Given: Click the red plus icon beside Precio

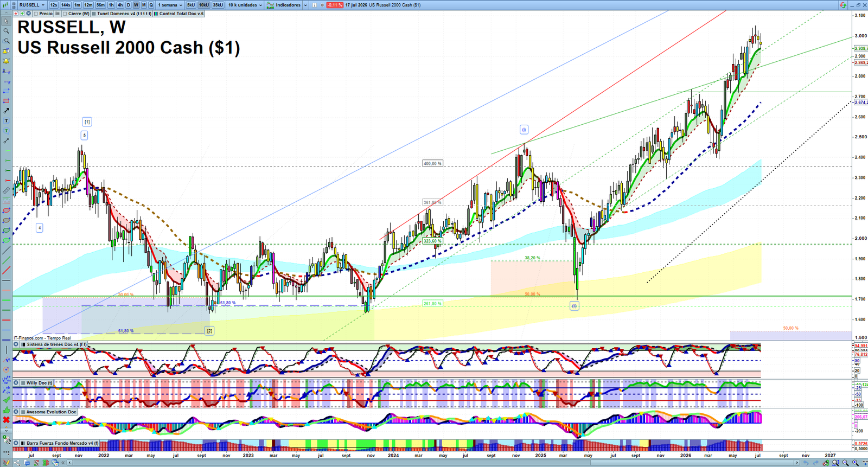Looking at the screenshot, I should [x=16, y=14].
